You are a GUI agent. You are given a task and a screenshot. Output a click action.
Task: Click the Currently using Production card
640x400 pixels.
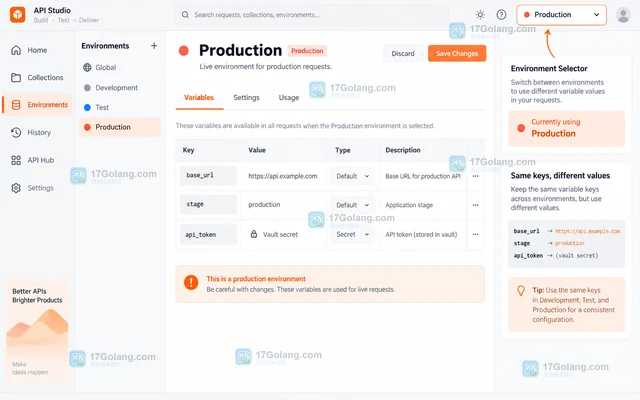(x=567, y=128)
